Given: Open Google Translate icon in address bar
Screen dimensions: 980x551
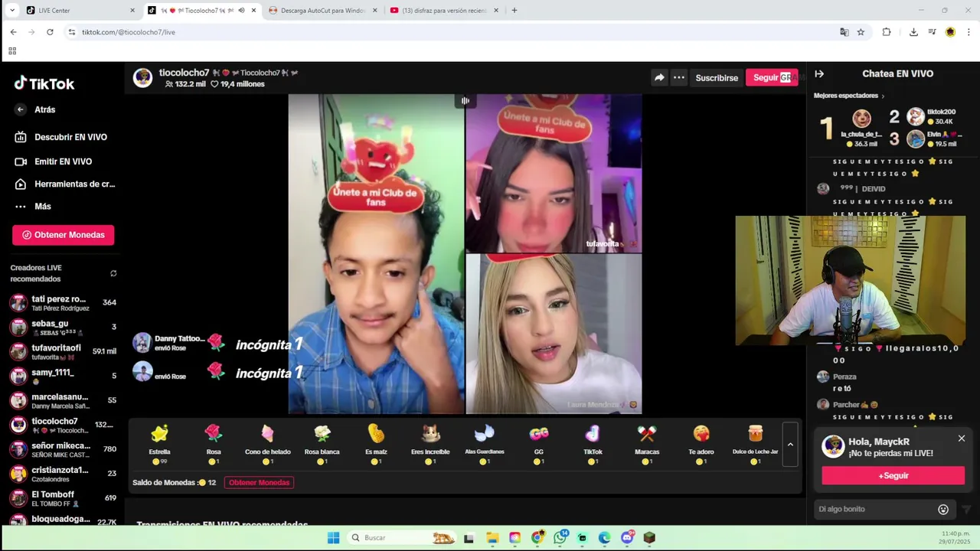Looking at the screenshot, I should pyautogui.click(x=844, y=32).
